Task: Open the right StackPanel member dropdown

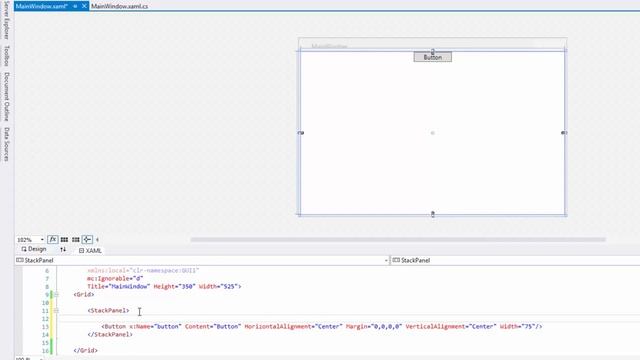Action: click(x=515, y=260)
